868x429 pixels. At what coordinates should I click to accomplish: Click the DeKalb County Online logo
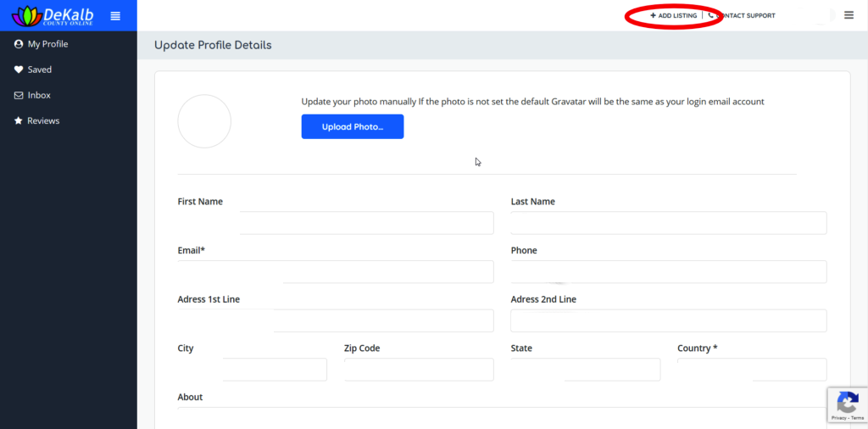pos(54,15)
